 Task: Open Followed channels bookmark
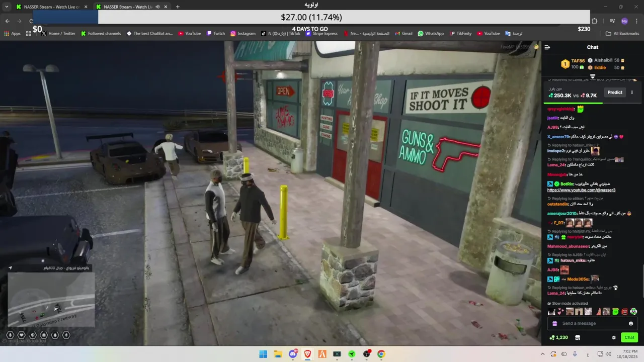[x=101, y=34]
